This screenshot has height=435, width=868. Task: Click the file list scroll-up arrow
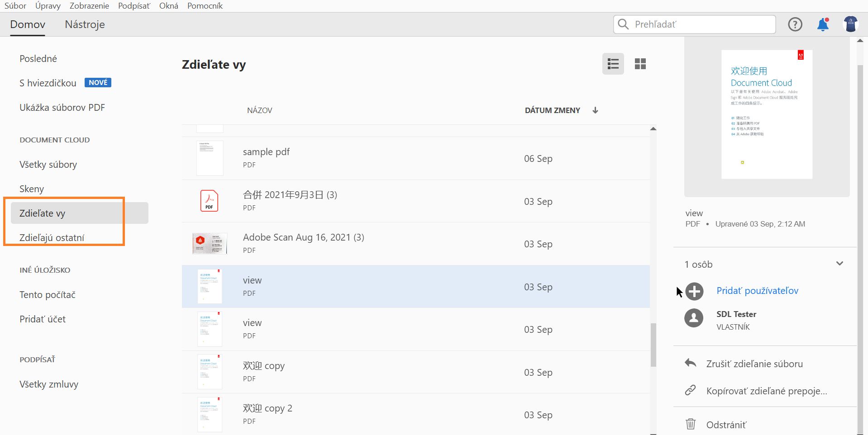(653, 129)
